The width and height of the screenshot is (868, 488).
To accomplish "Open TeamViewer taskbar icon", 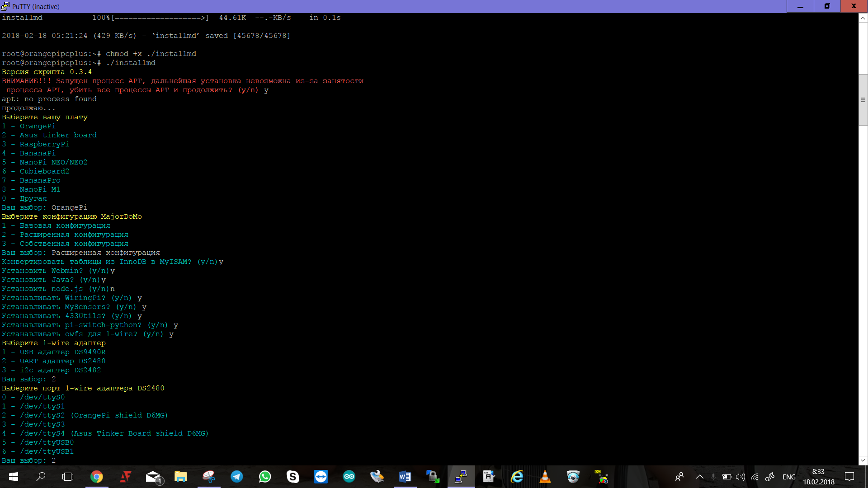I will (321, 477).
